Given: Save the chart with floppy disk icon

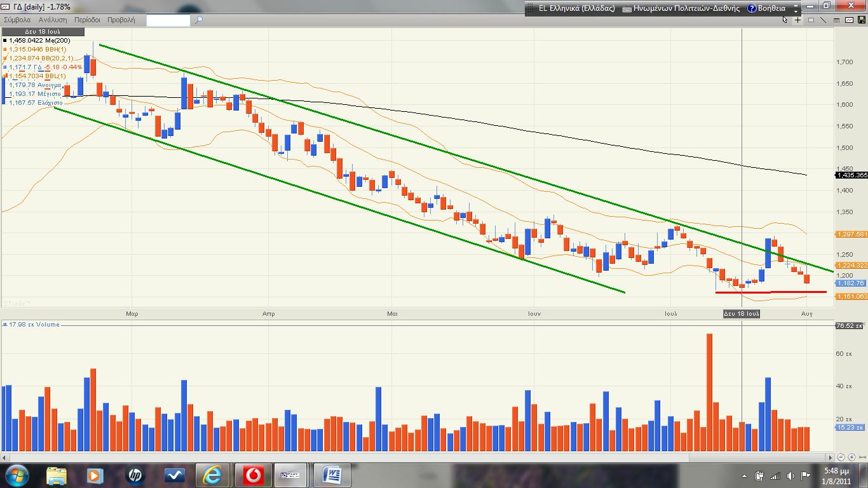Looking at the screenshot, I should point(861,20).
